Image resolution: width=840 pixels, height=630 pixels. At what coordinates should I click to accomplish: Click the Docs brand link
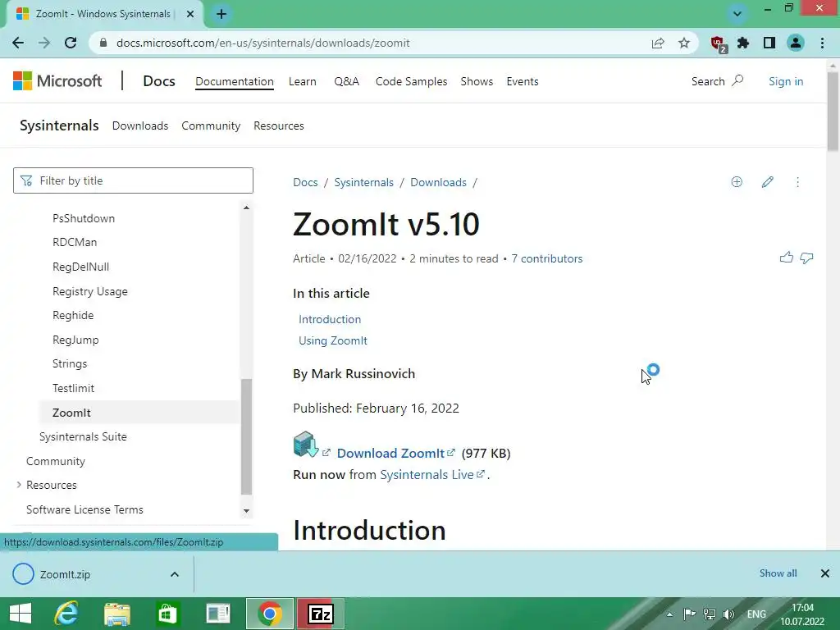pos(159,81)
